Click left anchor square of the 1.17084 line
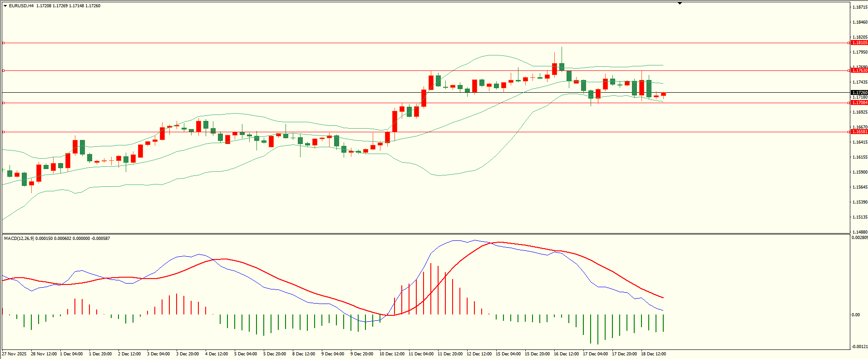Screen dimensions: 868x359 pos(4,103)
